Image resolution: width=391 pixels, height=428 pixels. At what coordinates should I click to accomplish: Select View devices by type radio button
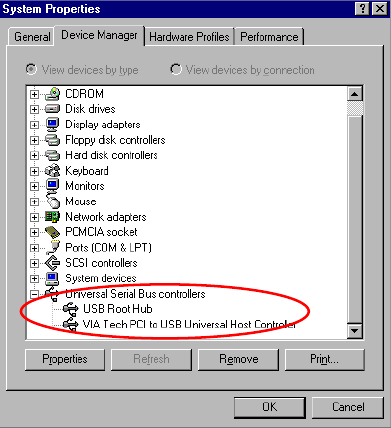(32, 69)
